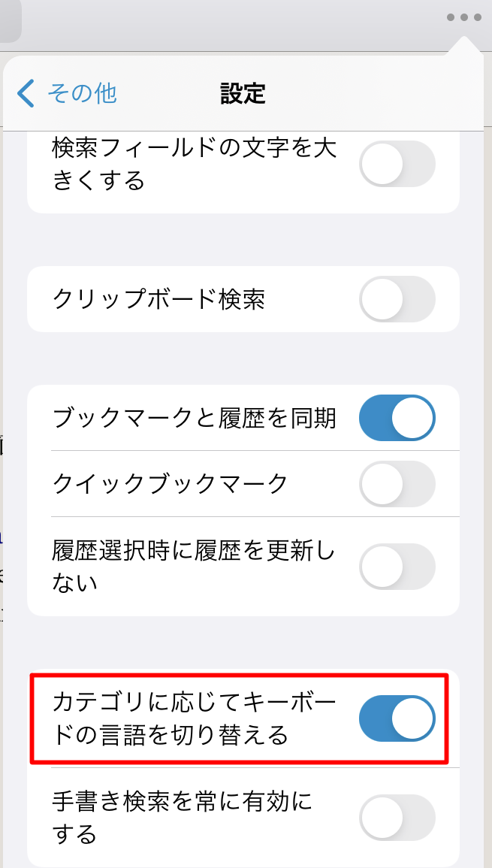The width and height of the screenshot is (492, 868).
Task: Turn on 履歴選択時に履歴を更新しない
Action: 397,566
